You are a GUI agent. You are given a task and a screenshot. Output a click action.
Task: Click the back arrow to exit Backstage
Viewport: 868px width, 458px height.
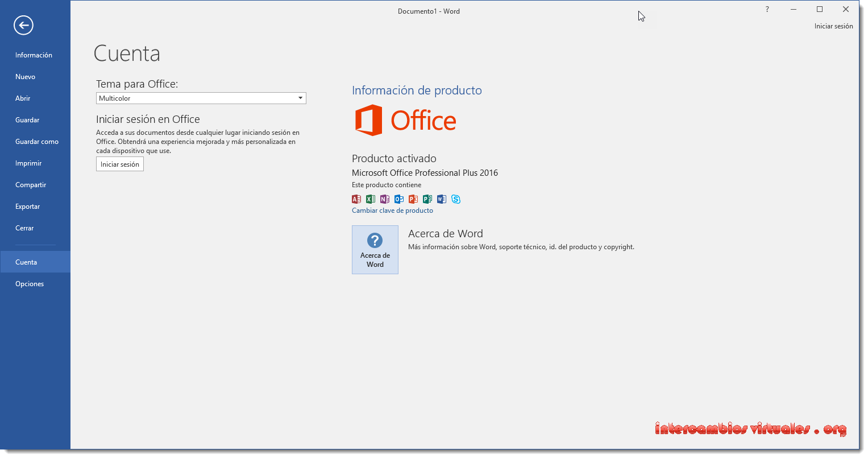coord(23,25)
